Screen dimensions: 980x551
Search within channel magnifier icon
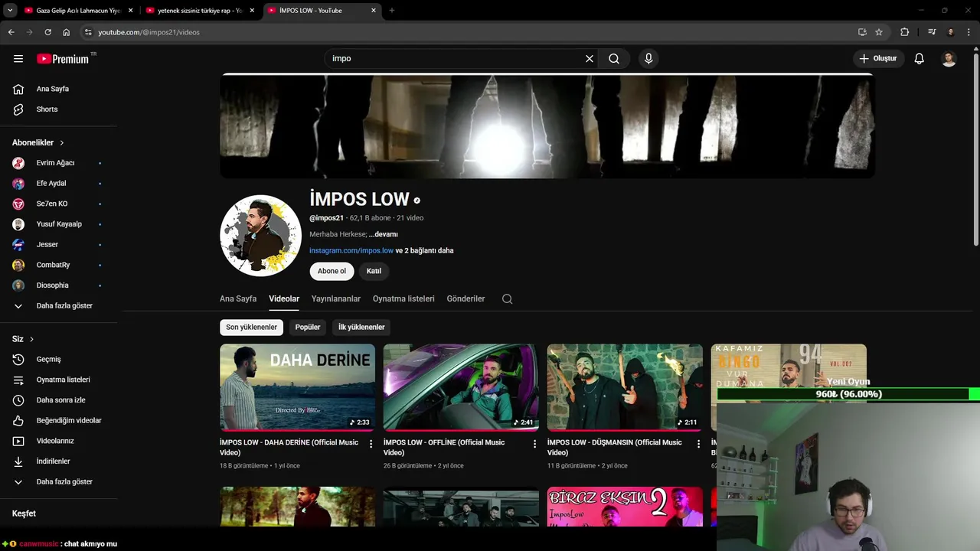pos(507,299)
